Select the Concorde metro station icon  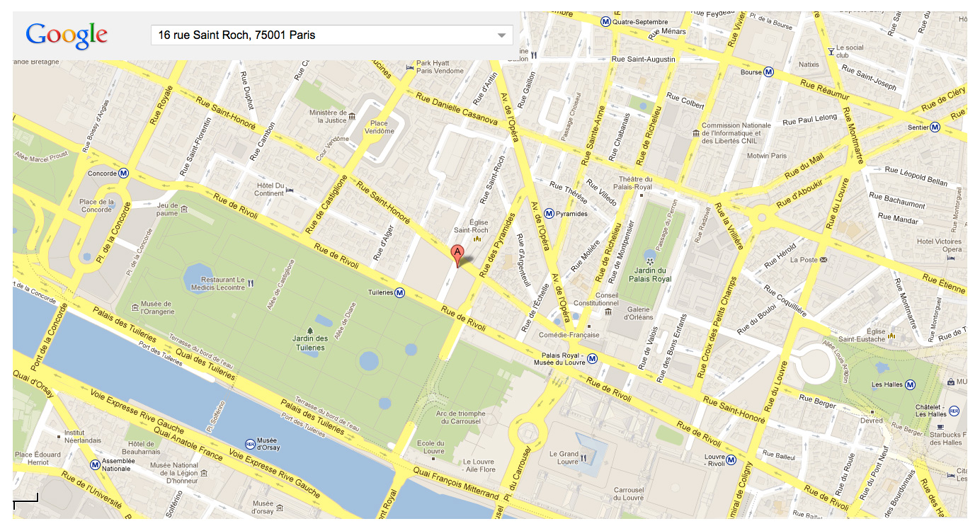point(123,173)
